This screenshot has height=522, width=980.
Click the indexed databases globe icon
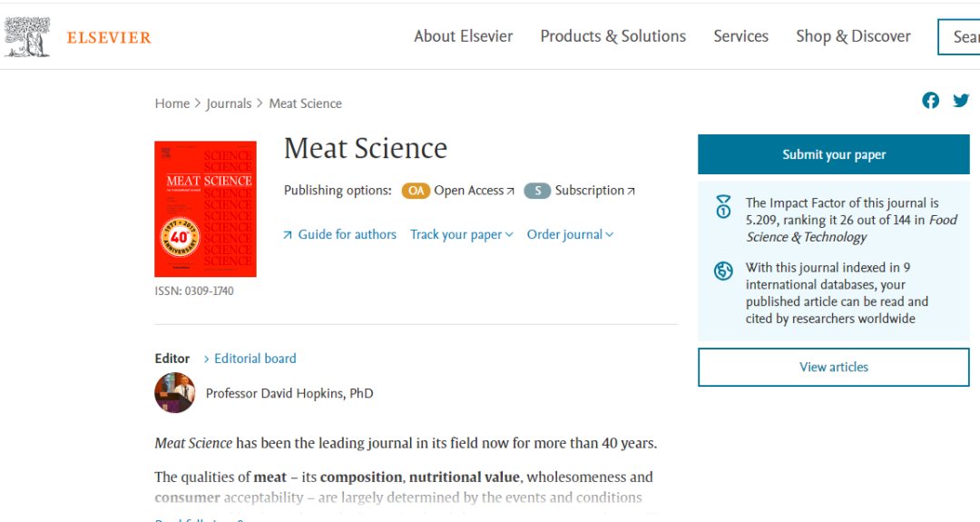pyautogui.click(x=723, y=271)
